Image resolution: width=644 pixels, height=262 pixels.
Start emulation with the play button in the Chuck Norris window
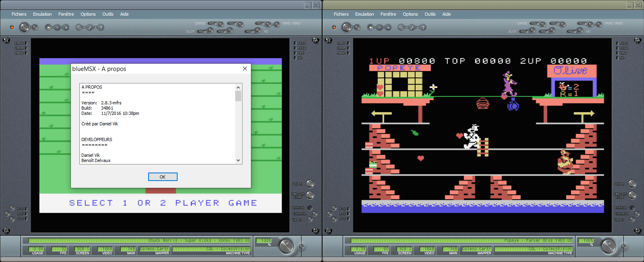tap(48, 27)
